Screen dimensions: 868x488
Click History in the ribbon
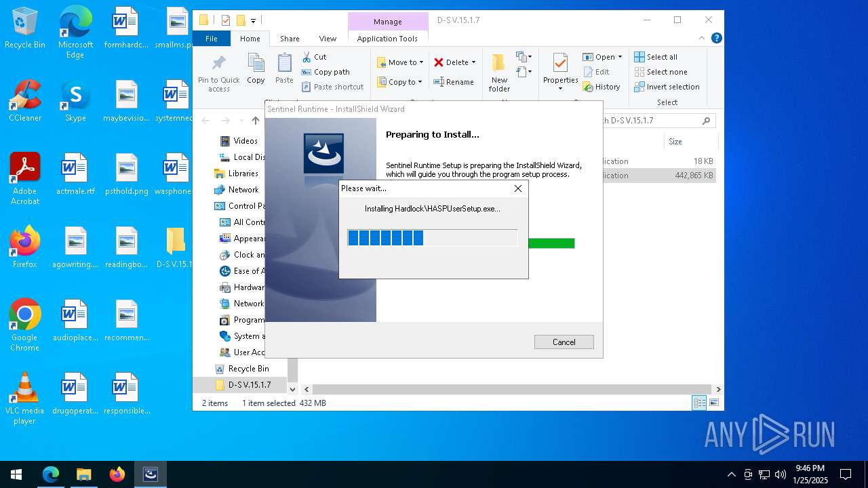click(x=601, y=87)
